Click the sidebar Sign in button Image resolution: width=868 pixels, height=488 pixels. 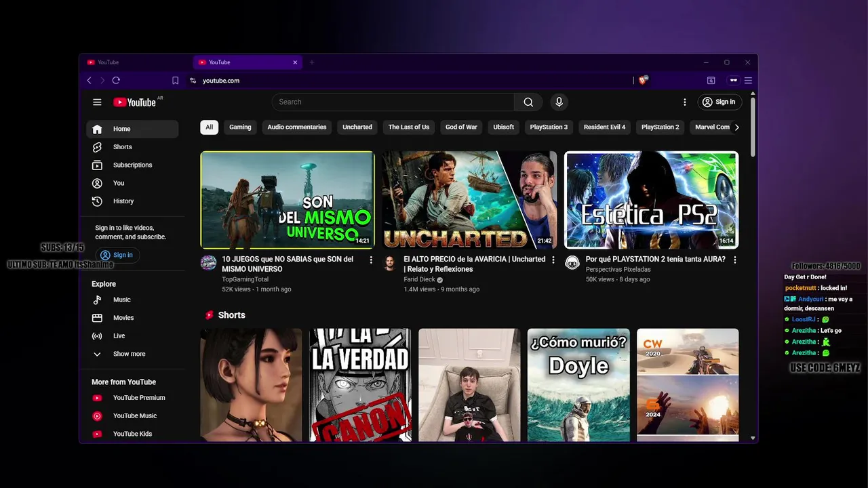pos(117,255)
